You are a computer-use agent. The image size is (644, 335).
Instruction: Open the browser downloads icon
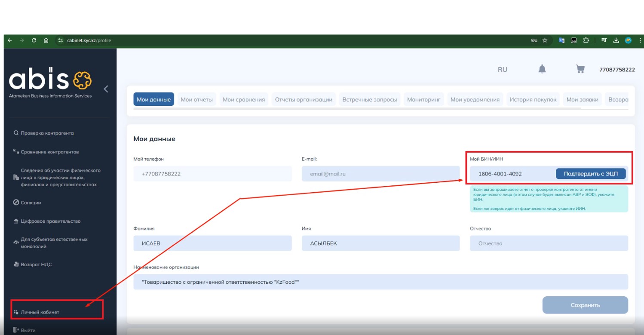616,40
